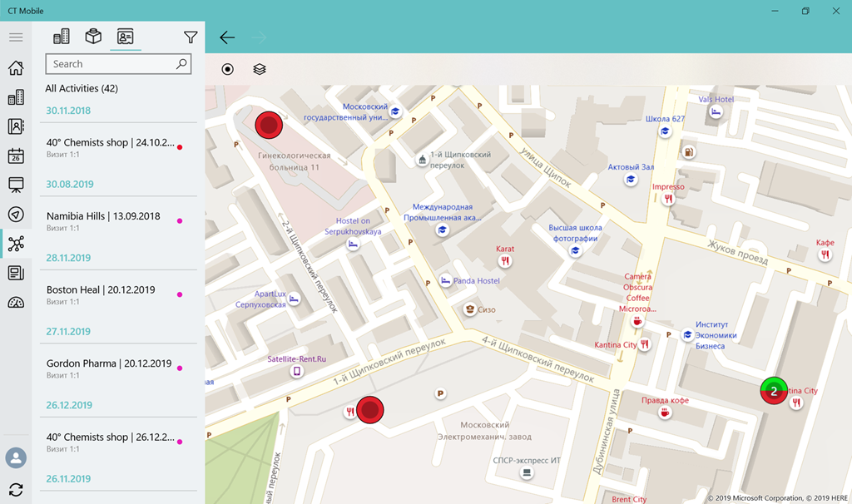
Task: Go to Home in the sidebar
Action: (16, 68)
